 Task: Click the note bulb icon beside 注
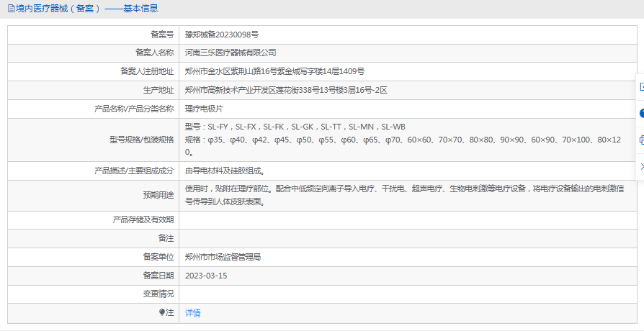tap(162, 312)
